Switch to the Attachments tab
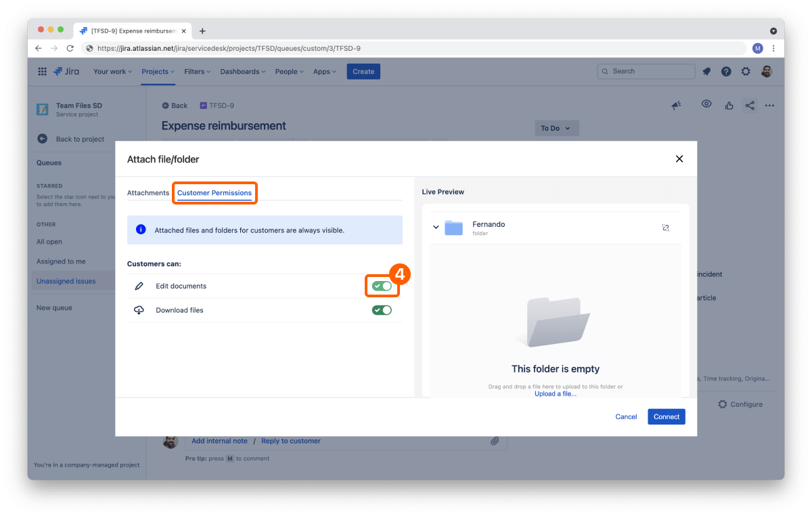This screenshot has height=516, width=812. [148, 193]
